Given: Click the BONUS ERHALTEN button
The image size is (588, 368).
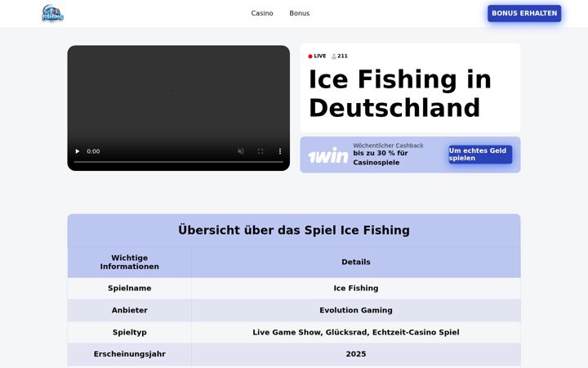Looking at the screenshot, I should coord(524,13).
